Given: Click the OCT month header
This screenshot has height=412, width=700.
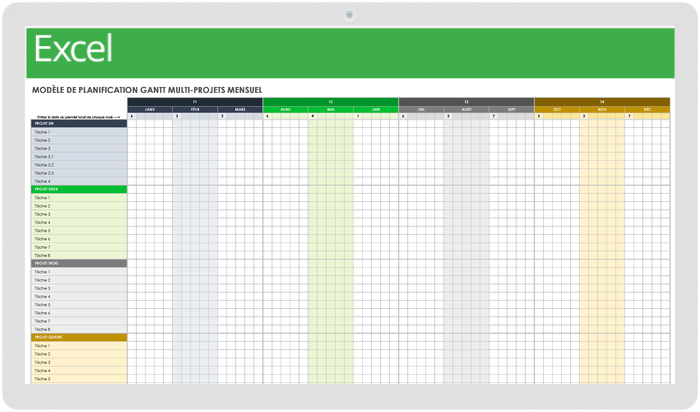Looking at the screenshot, I should (557, 109).
